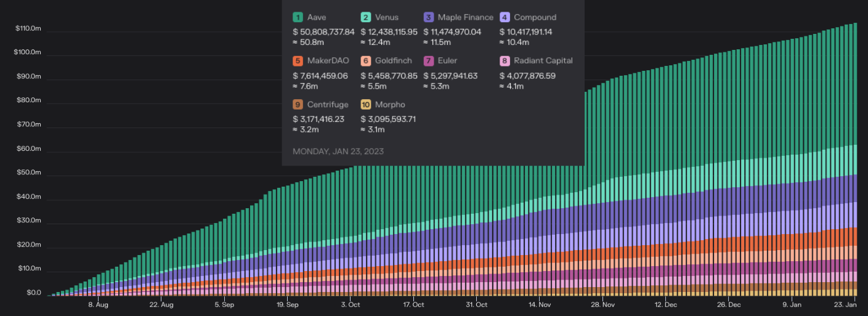
Task: Click the 26. Dec x-axis label
Action: [729, 304]
